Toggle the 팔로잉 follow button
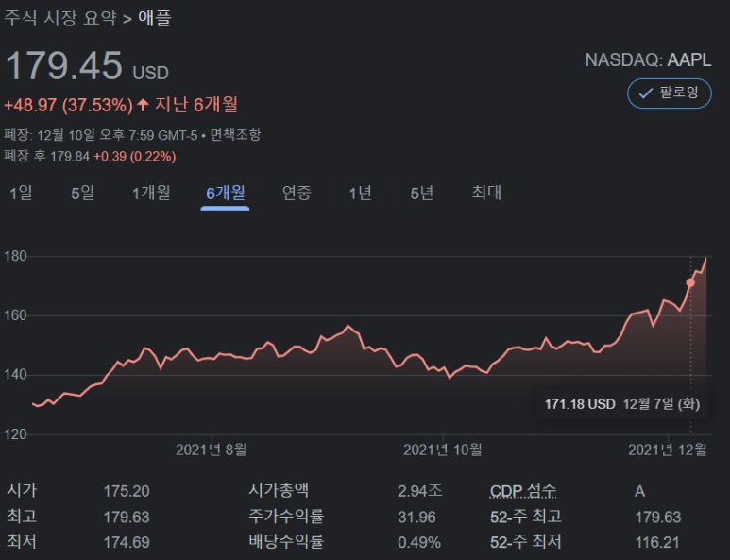 point(669,93)
